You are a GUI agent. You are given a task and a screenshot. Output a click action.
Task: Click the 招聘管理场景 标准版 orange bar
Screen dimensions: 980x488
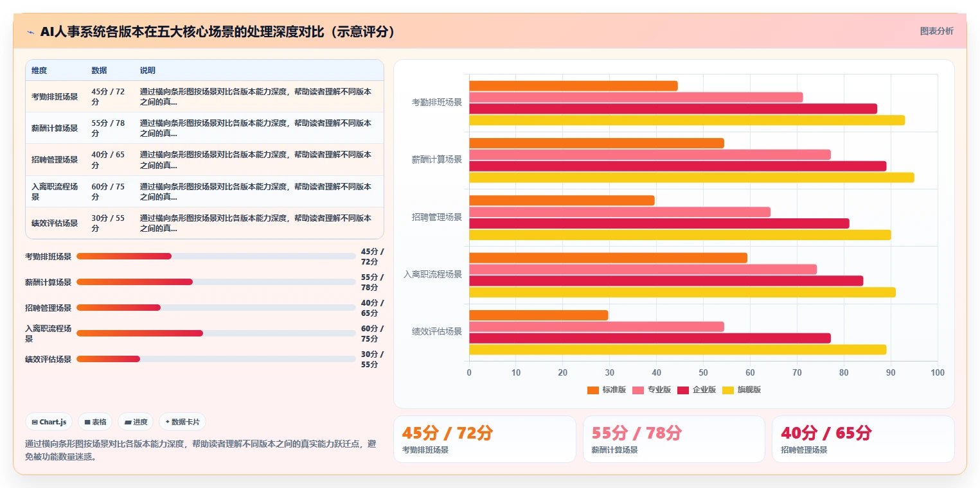click(562, 200)
